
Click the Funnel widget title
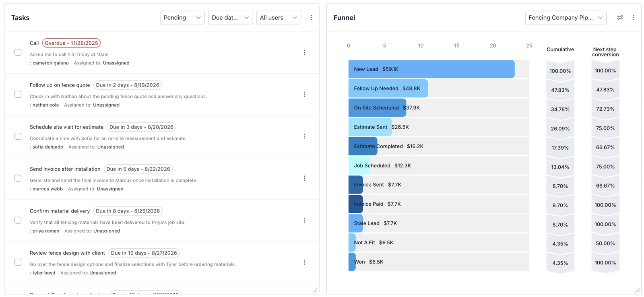pyautogui.click(x=344, y=18)
